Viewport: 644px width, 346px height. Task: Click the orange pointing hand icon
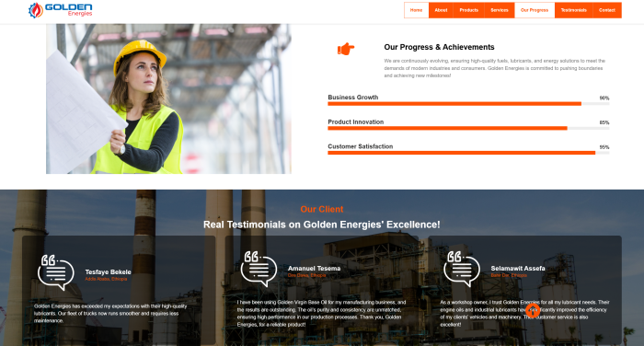(346, 49)
